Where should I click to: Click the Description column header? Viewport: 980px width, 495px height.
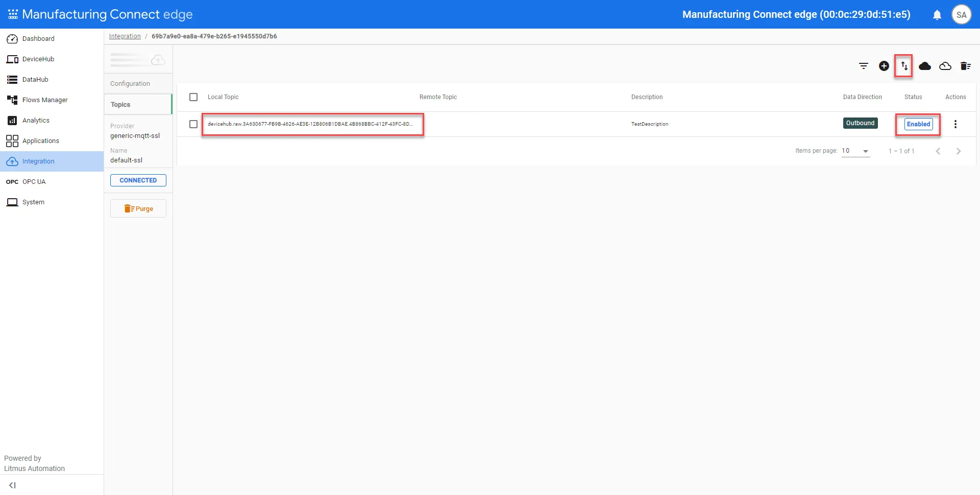pos(647,97)
